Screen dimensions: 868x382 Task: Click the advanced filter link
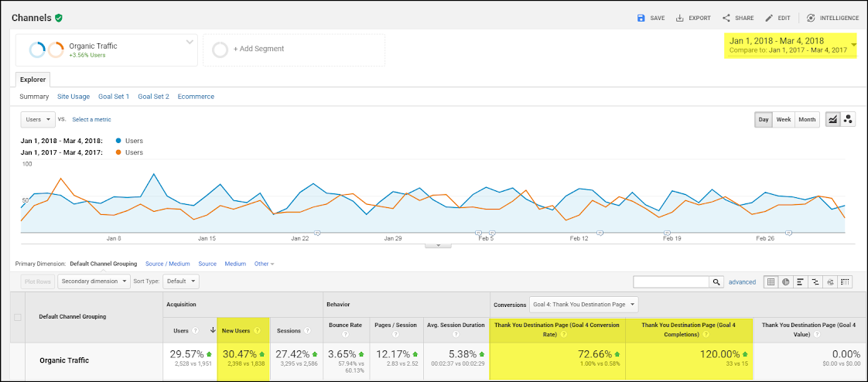click(742, 282)
